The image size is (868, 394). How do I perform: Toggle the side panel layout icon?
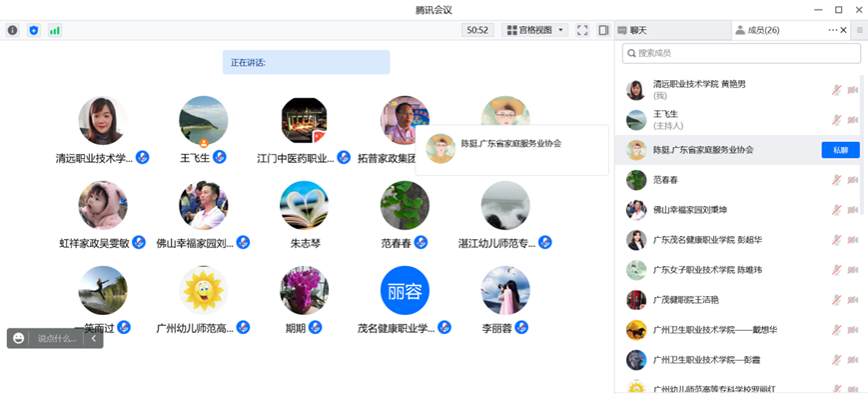[x=603, y=30]
